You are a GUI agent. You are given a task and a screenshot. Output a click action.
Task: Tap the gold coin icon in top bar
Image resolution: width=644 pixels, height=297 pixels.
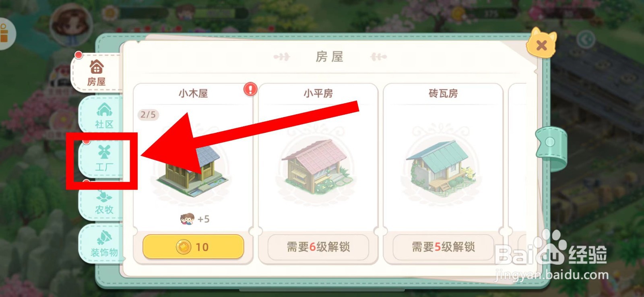[459, 14]
